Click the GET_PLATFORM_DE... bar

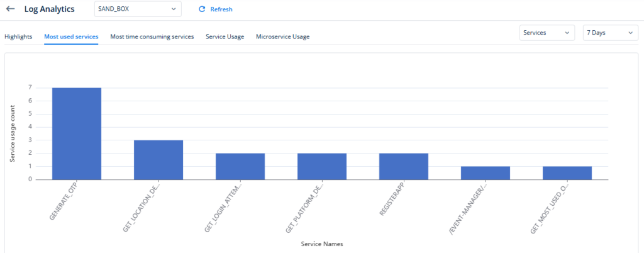pos(322,166)
